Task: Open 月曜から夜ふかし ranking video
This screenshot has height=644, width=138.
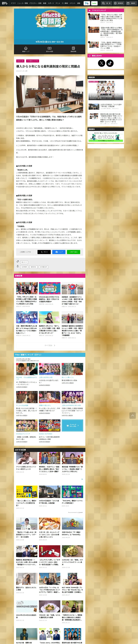Action: 50,402
